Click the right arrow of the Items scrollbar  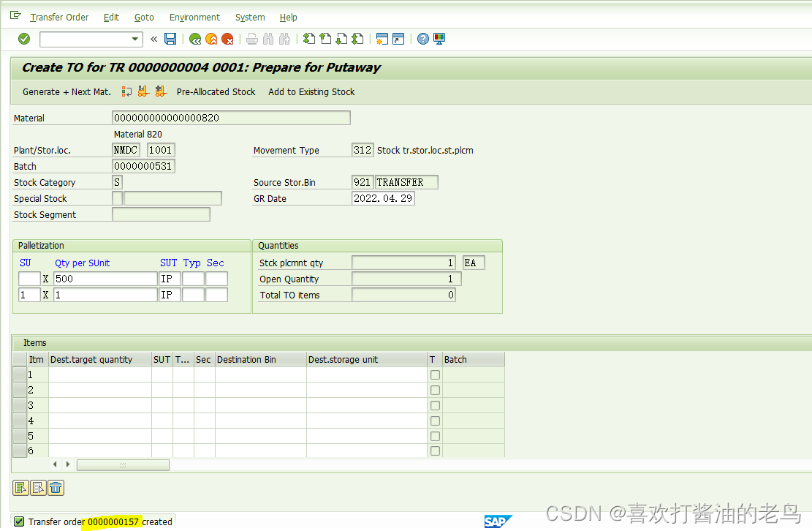tap(67, 464)
